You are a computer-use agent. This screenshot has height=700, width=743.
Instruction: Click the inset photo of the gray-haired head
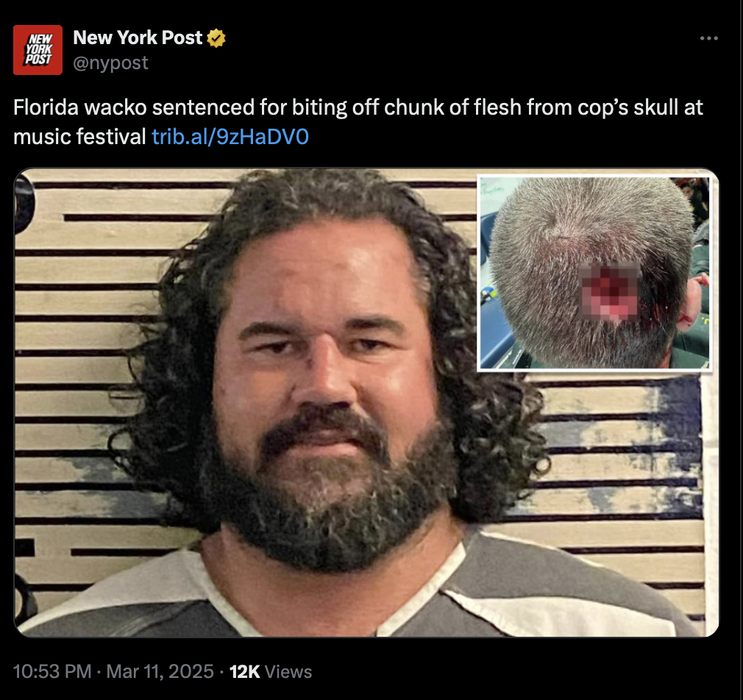coord(594,273)
